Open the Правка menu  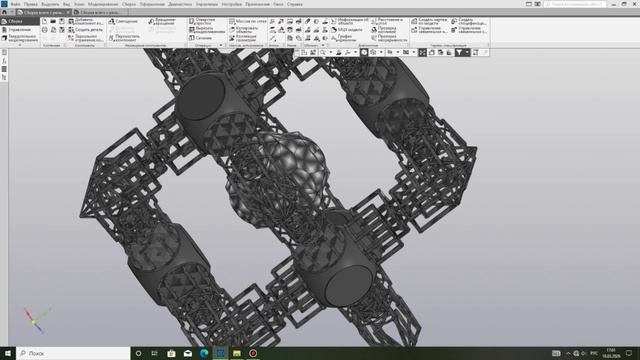tap(30, 4)
